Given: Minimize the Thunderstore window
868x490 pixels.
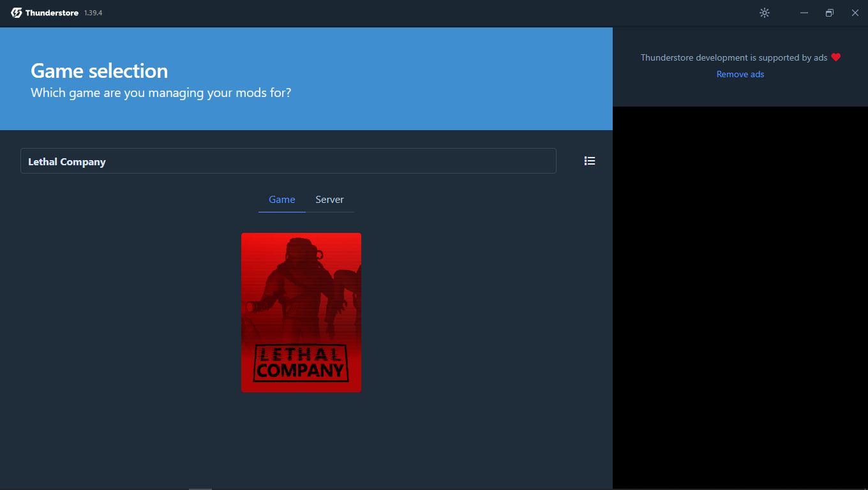Looking at the screenshot, I should coord(804,13).
